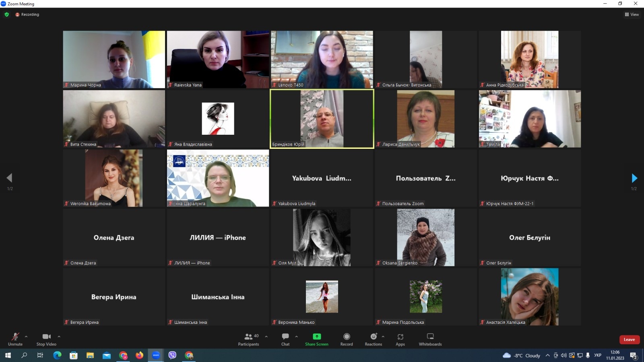Screen dimensions: 644x362
Task: Start Share Screen
Action: (317, 339)
